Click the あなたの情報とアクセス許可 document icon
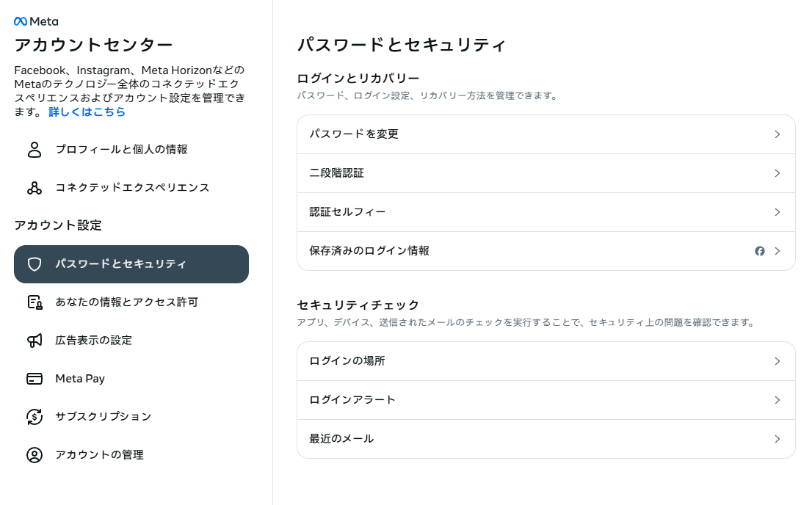The height and width of the screenshot is (505, 812). click(x=34, y=302)
